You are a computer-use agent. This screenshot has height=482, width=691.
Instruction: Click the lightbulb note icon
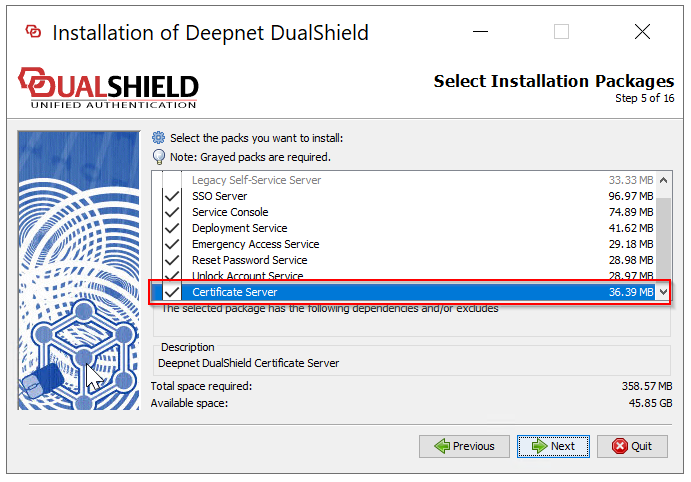[158, 157]
